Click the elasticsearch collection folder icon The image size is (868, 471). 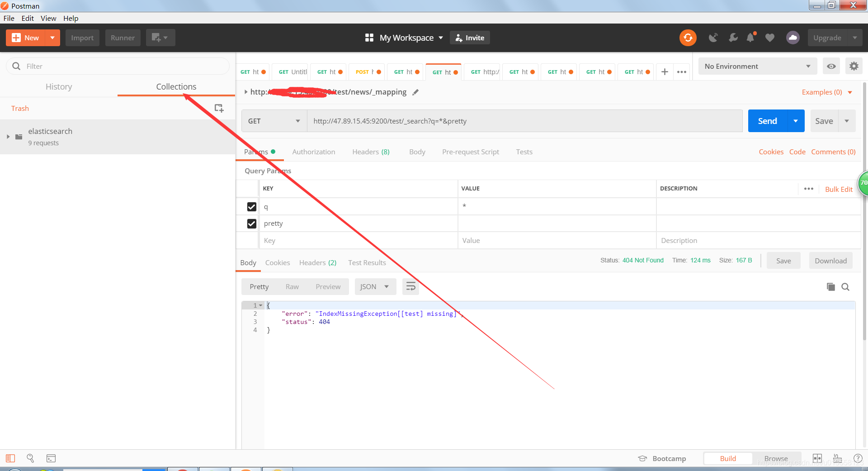(x=19, y=137)
